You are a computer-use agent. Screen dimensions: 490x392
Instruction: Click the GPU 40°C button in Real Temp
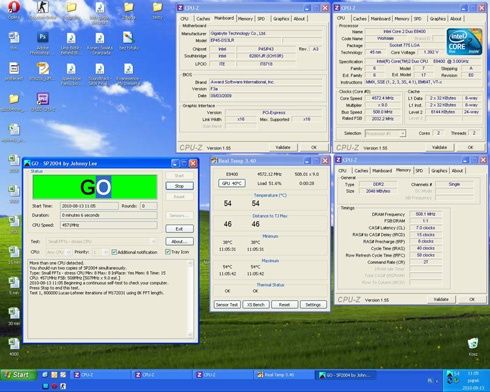point(232,183)
